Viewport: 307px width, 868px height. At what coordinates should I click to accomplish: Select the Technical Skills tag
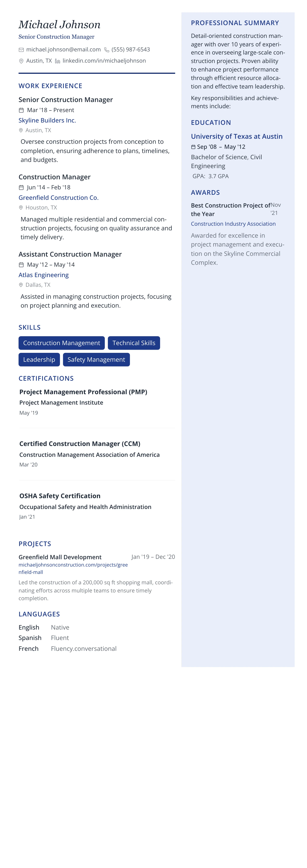pyautogui.click(x=134, y=343)
